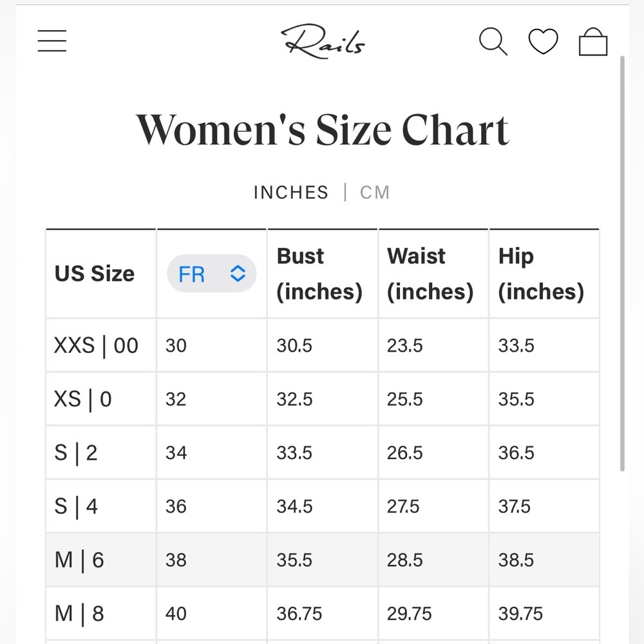Click bust value 30.5

pos(294,346)
